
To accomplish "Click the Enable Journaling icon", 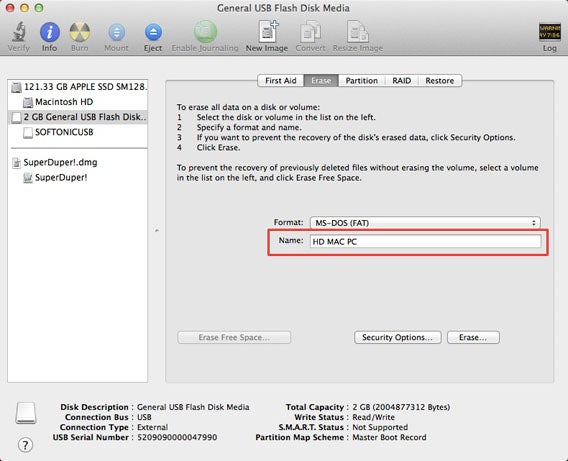I will pos(205,31).
